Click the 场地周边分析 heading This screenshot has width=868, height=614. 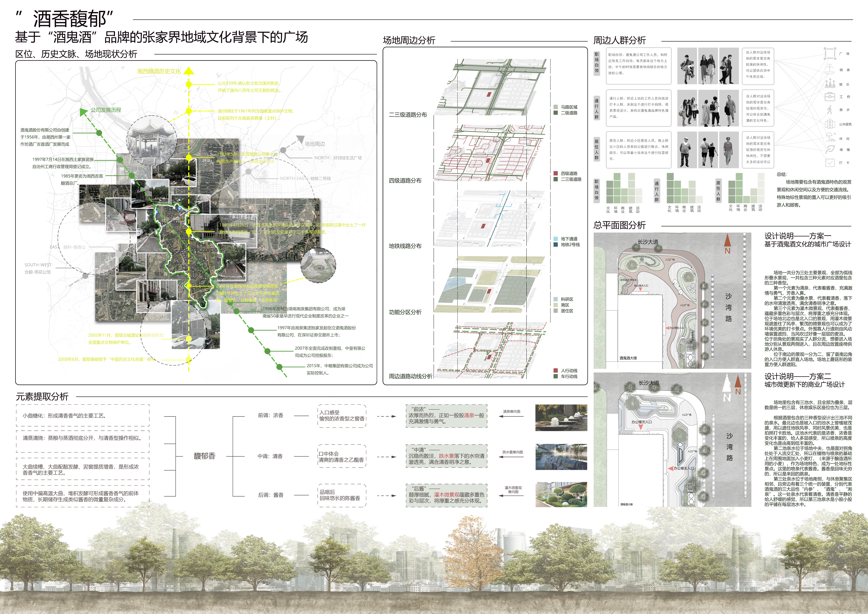pos(409,40)
